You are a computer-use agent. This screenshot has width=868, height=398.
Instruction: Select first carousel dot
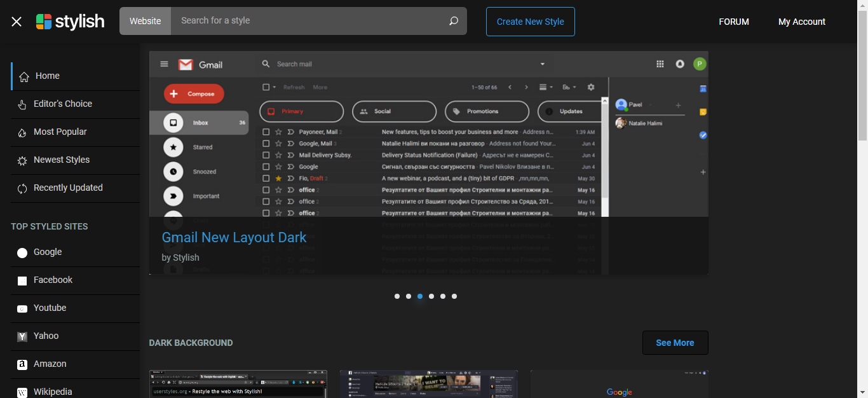tap(397, 296)
